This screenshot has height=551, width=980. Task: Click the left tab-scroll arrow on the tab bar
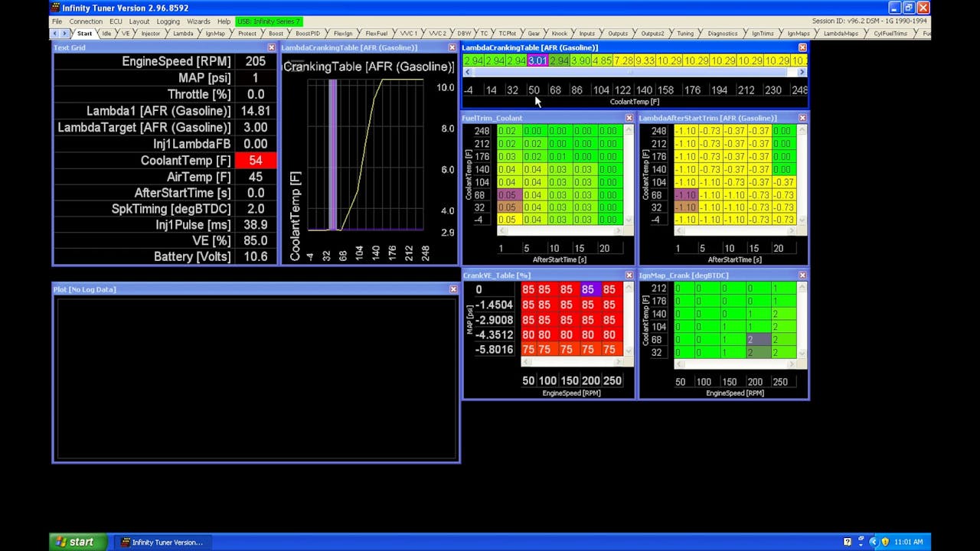(56, 34)
